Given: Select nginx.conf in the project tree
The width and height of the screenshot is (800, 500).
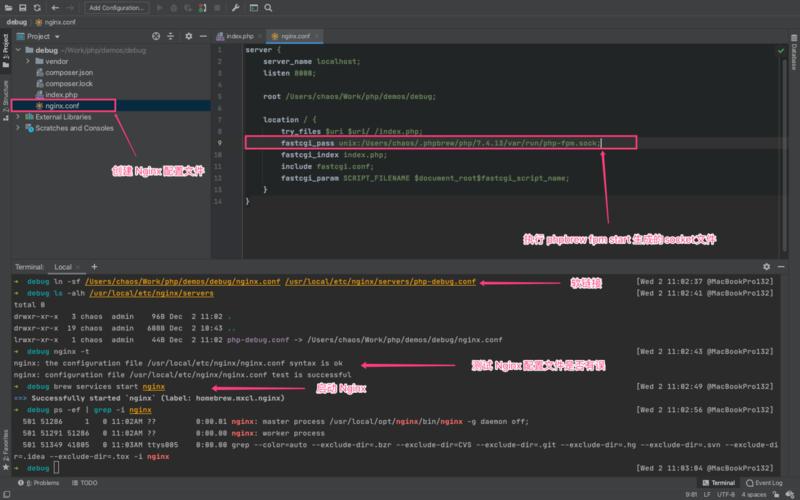Looking at the screenshot, I should pos(58,106).
